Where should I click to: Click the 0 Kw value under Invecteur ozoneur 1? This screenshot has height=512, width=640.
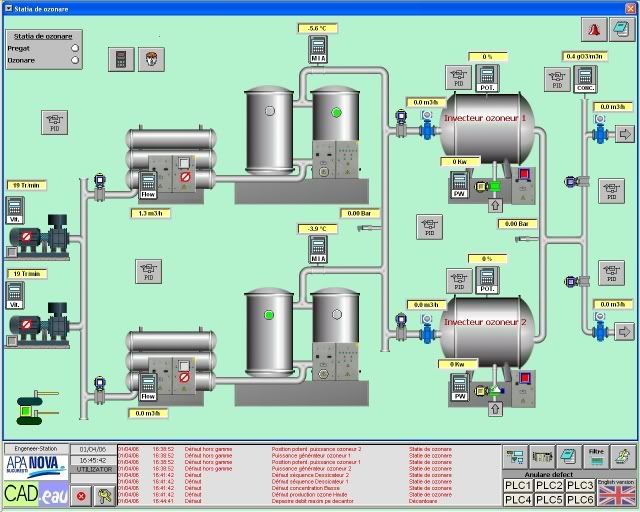click(x=460, y=162)
